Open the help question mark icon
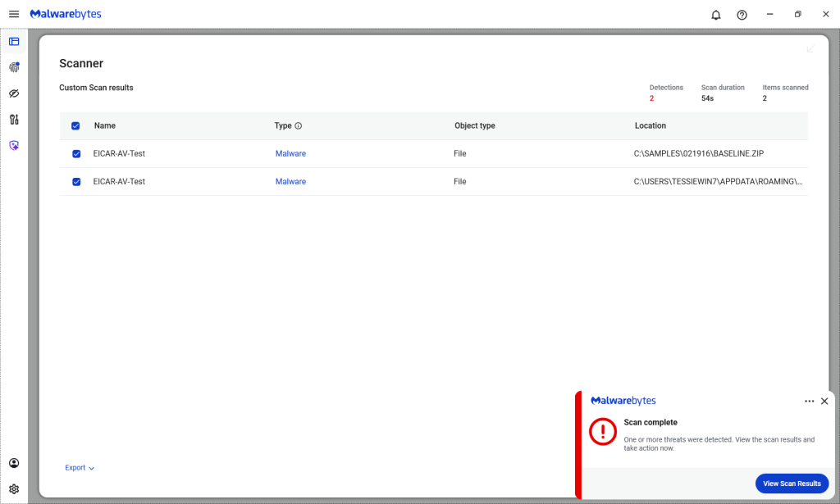840x504 pixels. pyautogui.click(x=742, y=15)
